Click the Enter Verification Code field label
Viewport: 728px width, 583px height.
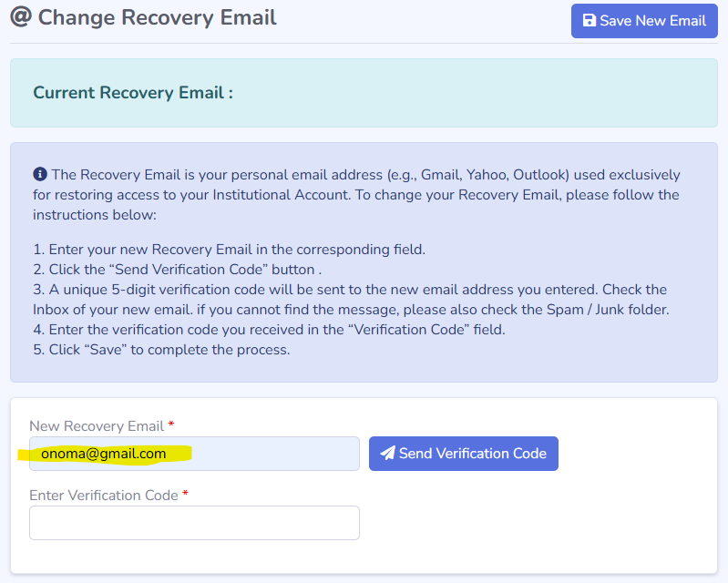[x=104, y=495]
